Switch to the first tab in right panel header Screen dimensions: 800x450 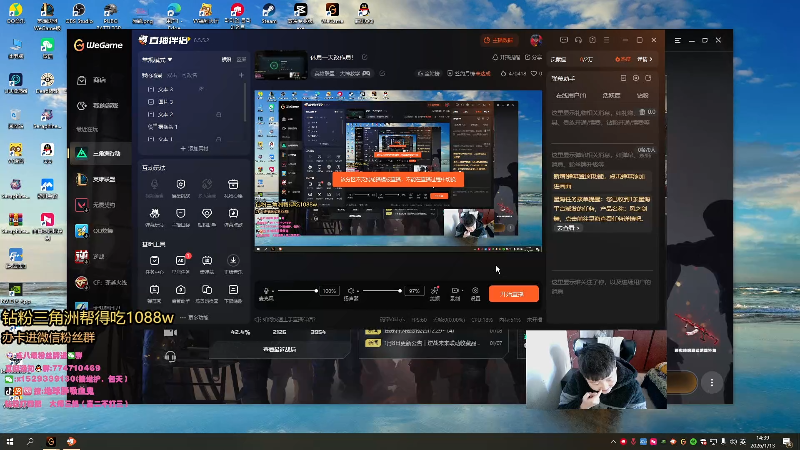559,59
